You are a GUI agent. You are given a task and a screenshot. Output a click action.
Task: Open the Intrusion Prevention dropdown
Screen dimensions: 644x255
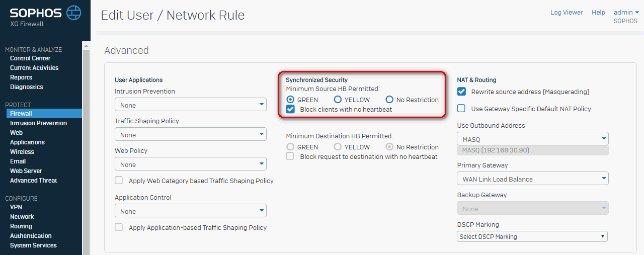coord(191,105)
